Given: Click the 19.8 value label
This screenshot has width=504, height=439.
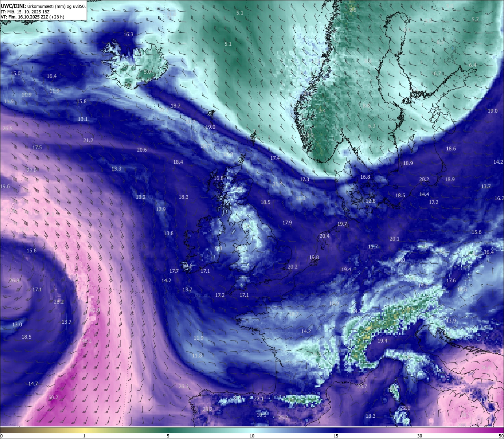Looking at the screenshot, I should 314,257.
